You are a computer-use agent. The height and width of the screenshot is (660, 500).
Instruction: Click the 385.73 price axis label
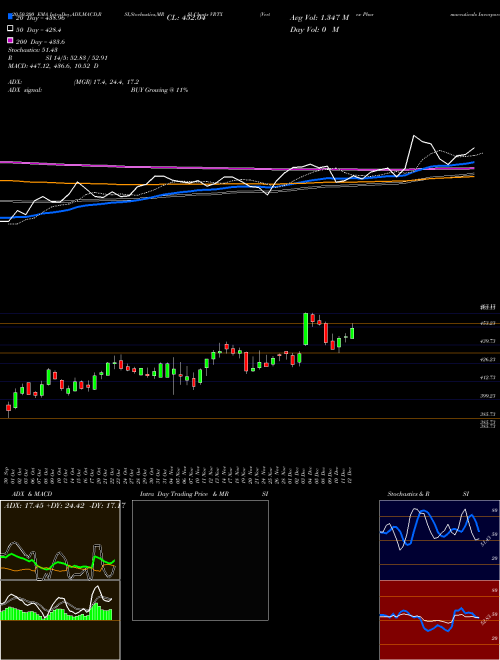(x=488, y=414)
